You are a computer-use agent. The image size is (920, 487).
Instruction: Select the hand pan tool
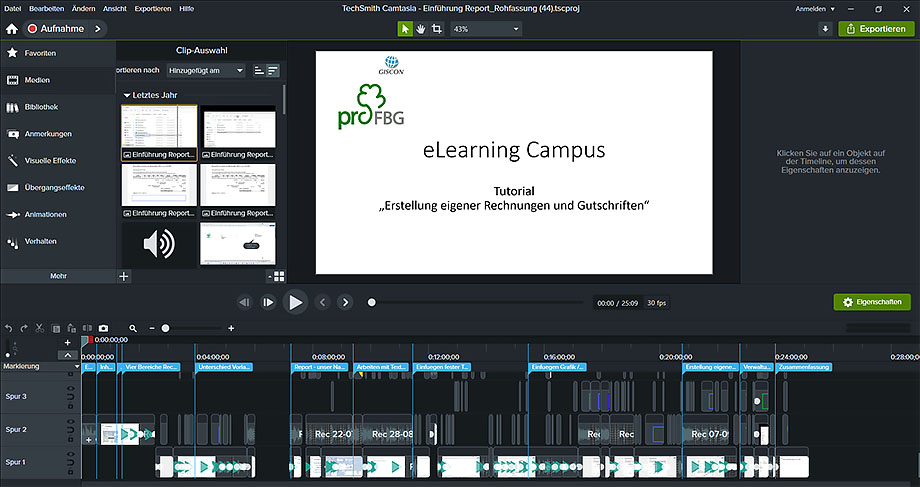(421, 29)
